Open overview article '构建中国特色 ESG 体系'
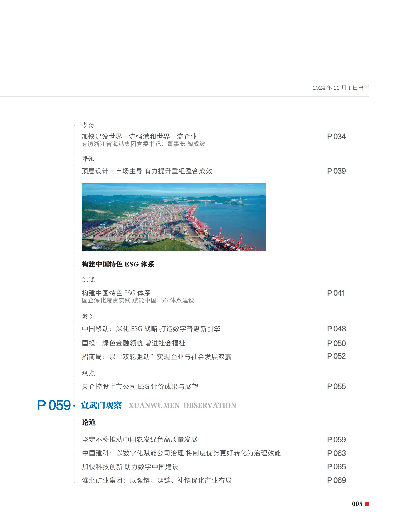This screenshot has height=532, width=400. point(116,293)
